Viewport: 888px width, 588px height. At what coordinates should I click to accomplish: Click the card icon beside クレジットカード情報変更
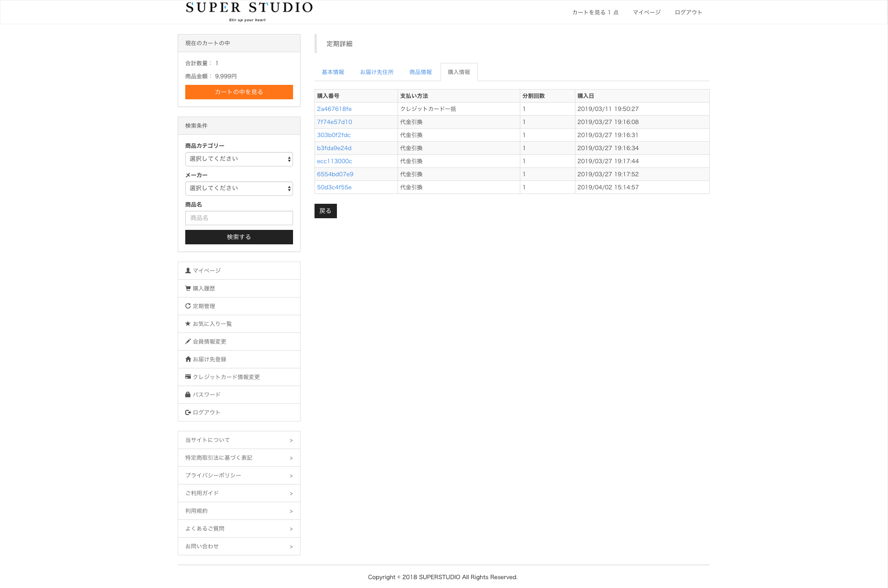tap(188, 377)
